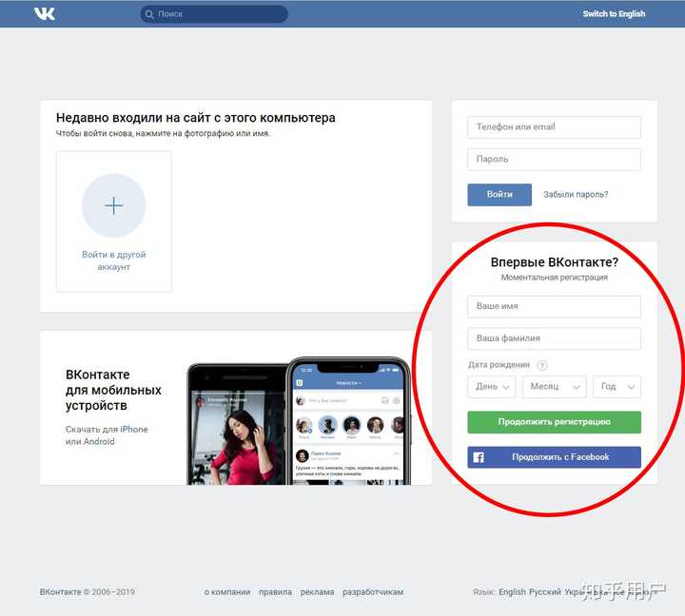Click ВКонтакте для мобильных устройств heading
The height and width of the screenshot is (616, 685).
click(x=113, y=390)
